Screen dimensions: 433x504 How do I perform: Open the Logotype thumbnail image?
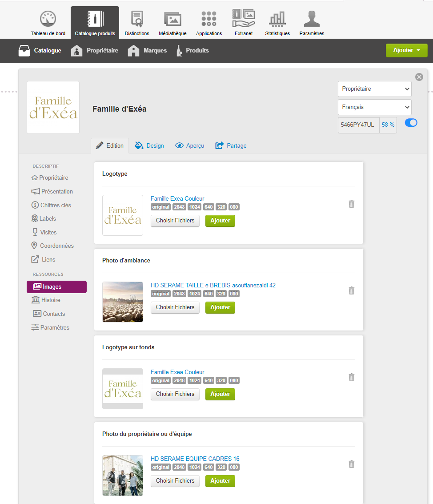coord(122,215)
